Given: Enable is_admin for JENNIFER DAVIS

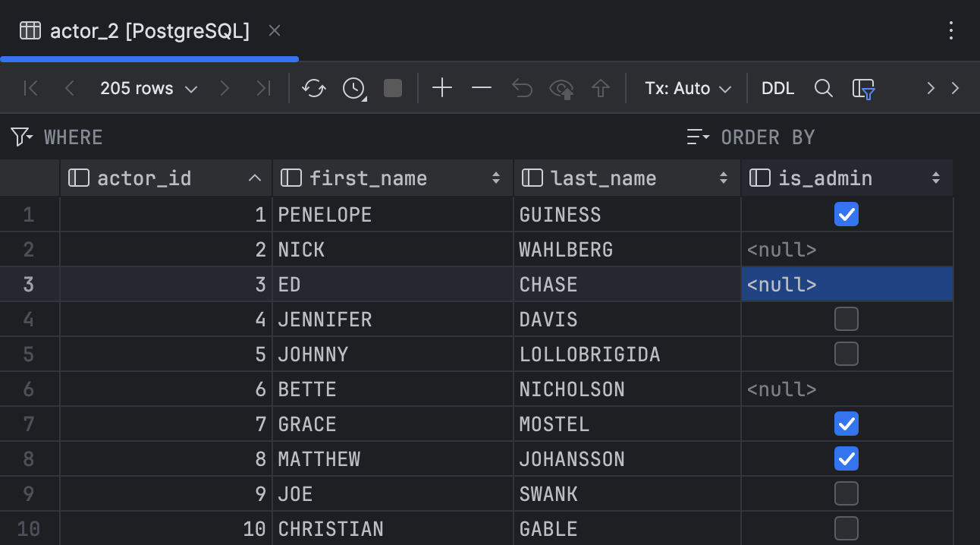Looking at the screenshot, I should 846,319.
